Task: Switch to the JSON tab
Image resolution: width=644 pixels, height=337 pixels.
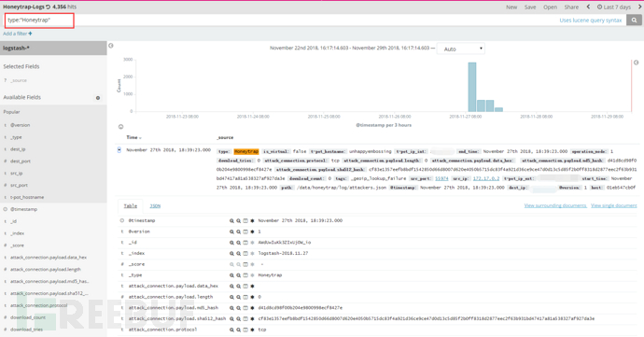Action: pyautogui.click(x=155, y=206)
